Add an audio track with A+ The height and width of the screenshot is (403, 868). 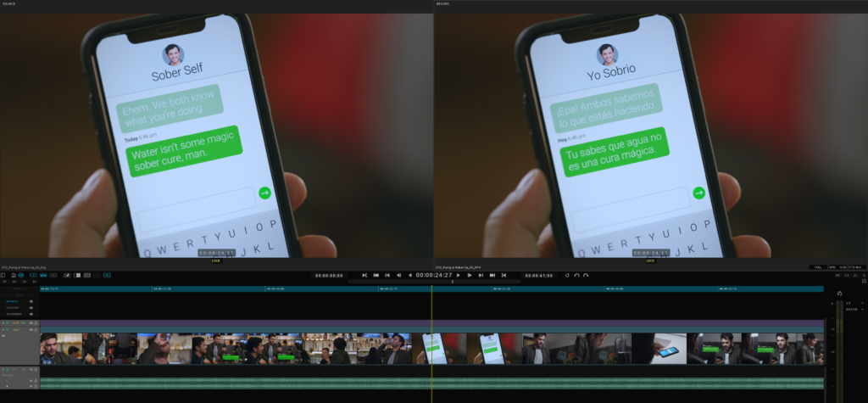pos(14,282)
